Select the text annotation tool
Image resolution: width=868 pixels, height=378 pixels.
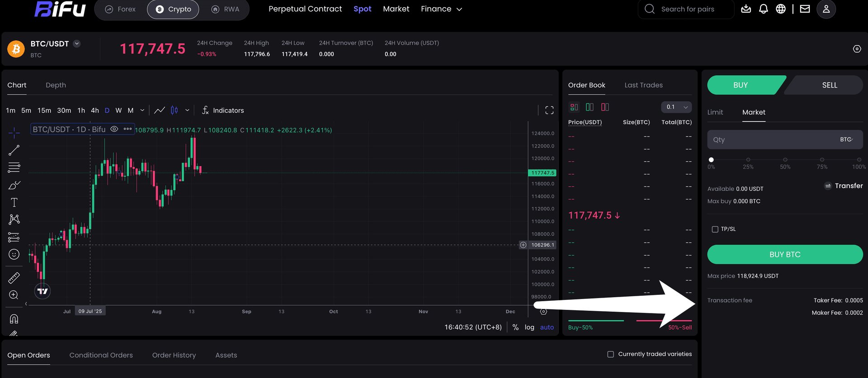pos(14,202)
